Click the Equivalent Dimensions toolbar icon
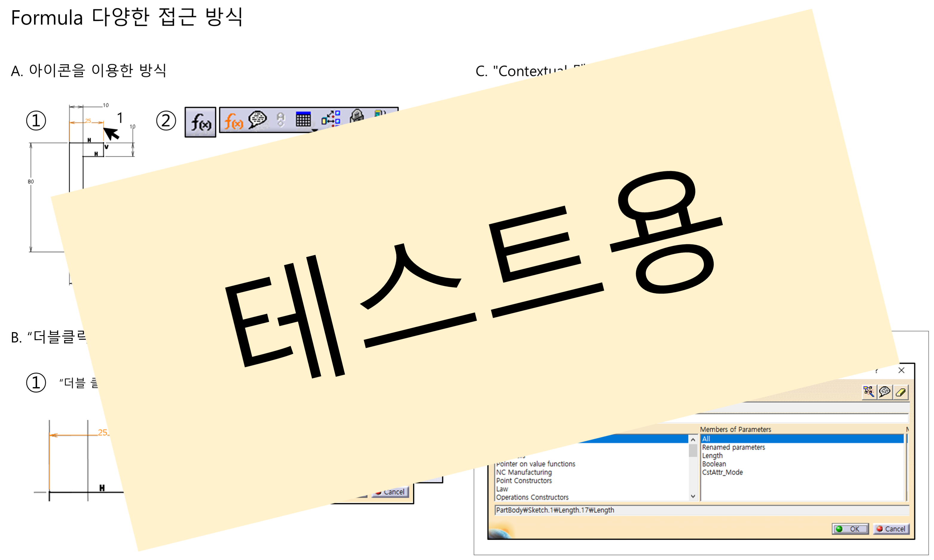The width and height of the screenshot is (934, 560). pos(331,119)
